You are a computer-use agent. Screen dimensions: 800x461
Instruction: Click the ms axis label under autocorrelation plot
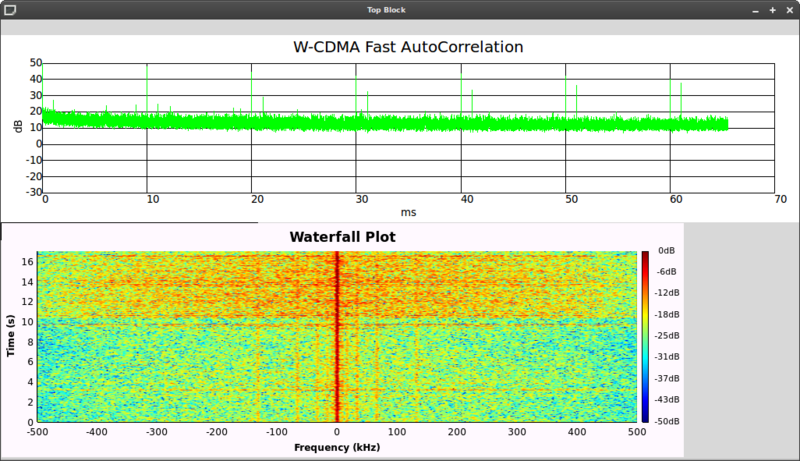point(408,211)
